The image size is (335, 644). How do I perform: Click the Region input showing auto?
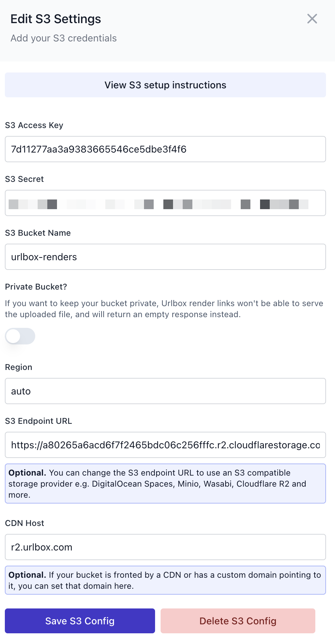tap(165, 391)
